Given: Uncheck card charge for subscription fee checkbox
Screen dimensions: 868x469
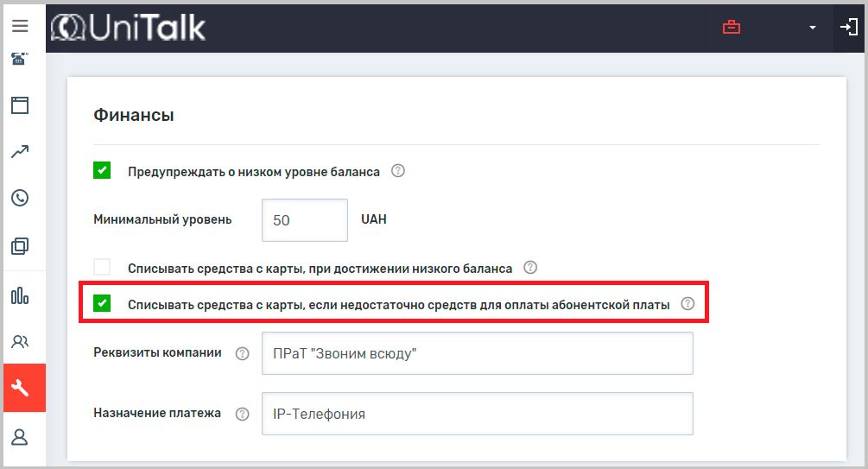Looking at the screenshot, I should click(102, 303).
